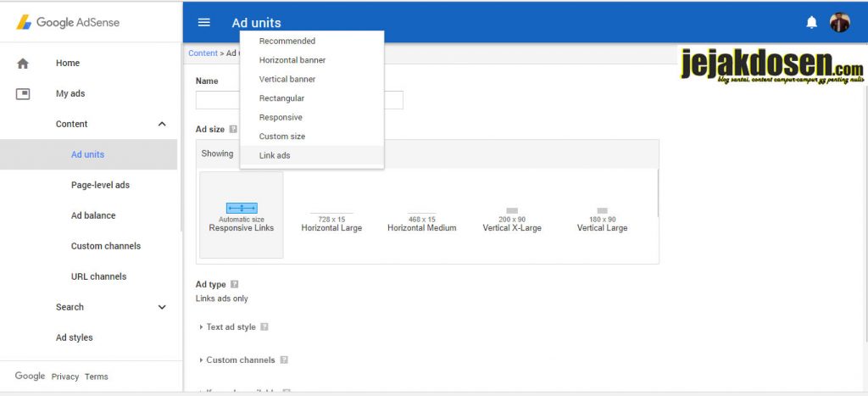Click the Ad size help icon
Screen dimensions: 868x396
233,129
